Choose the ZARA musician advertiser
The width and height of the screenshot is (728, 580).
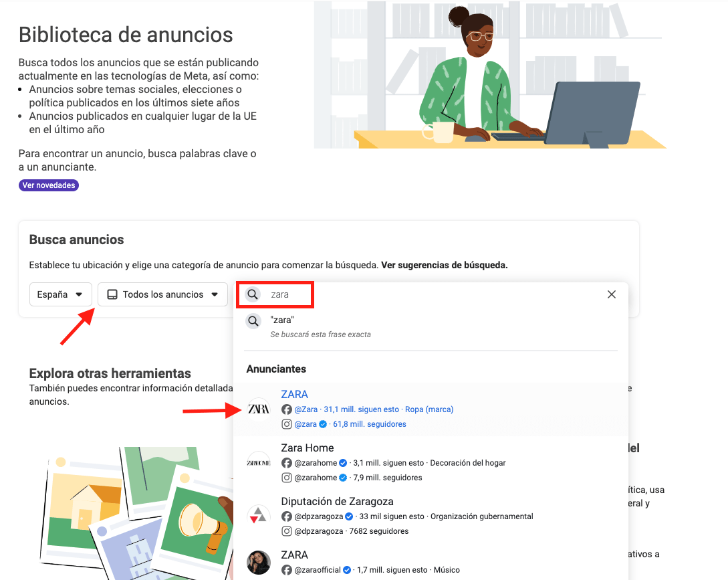click(431, 562)
